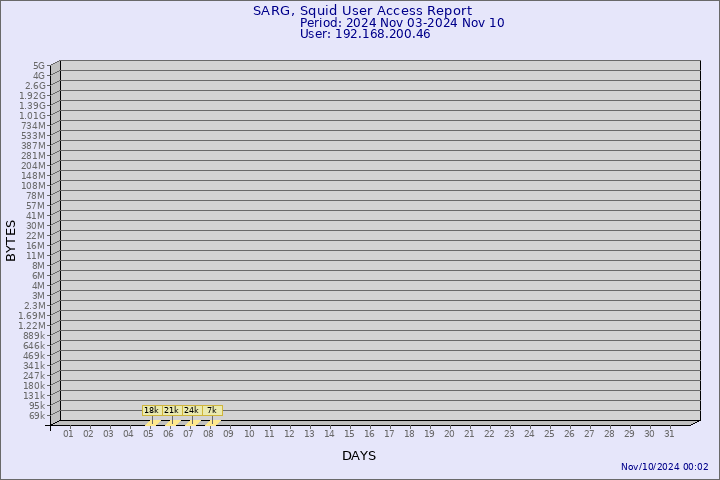The width and height of the screenshot is (720, 480).
Task: Click the 21k data label on day 06
Action: tap(171, 410)
